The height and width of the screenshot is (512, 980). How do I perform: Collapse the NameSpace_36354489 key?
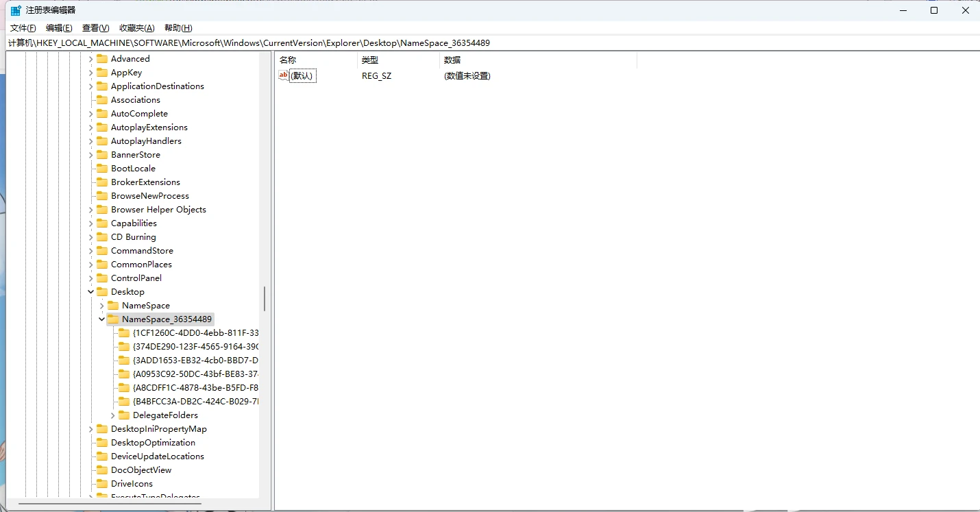(101, 319)
